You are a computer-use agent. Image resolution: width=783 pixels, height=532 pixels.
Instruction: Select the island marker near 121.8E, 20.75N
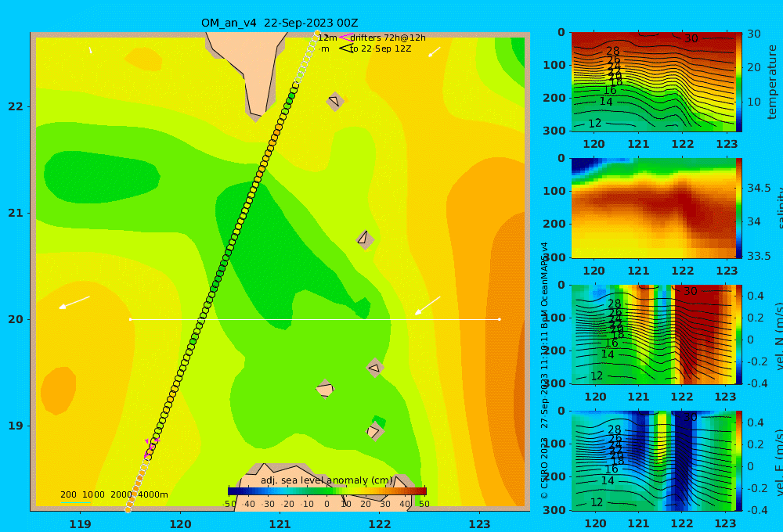coord(365,239)
